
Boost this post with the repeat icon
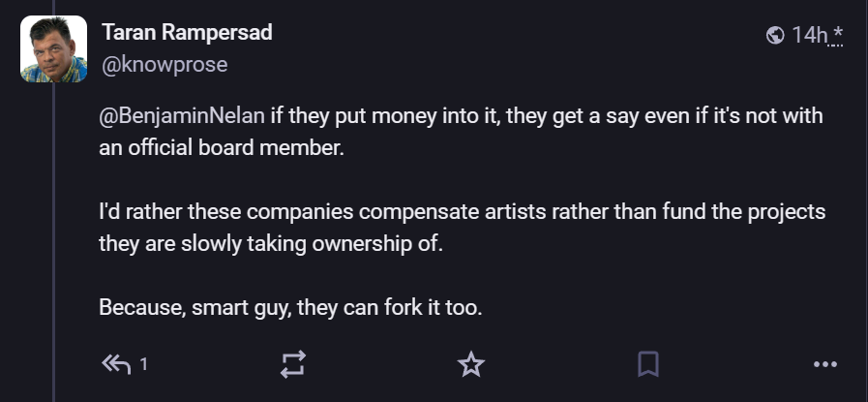tap(293, 364)
